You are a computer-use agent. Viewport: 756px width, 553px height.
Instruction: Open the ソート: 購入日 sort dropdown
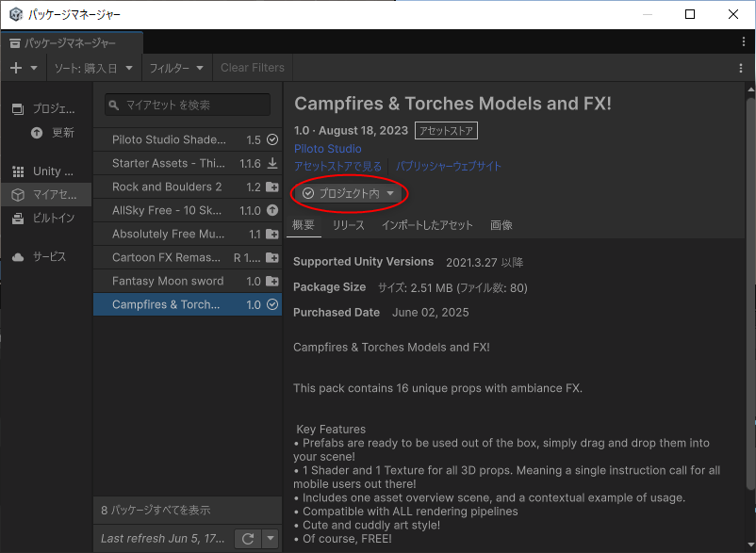pos(94,68)
